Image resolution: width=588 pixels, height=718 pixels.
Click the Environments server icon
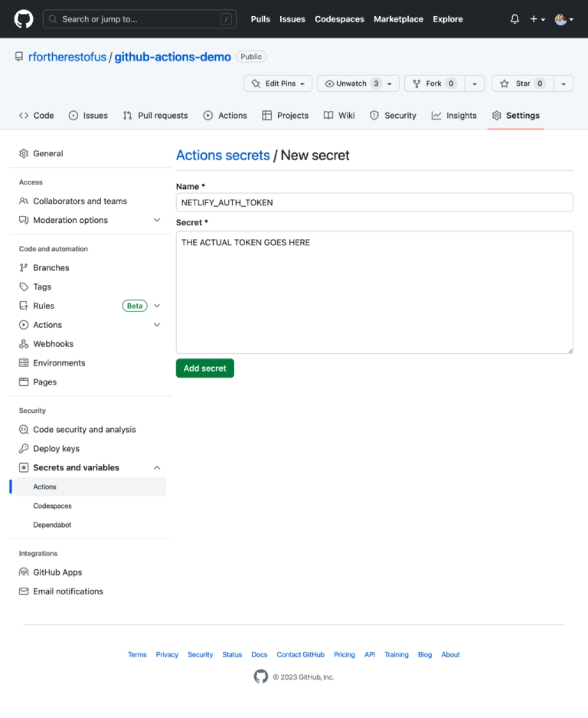(24, 362)
